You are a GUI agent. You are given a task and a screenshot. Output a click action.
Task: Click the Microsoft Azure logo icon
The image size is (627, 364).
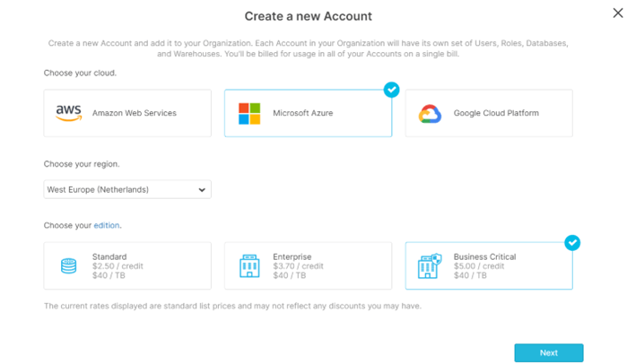coord(249,113)
